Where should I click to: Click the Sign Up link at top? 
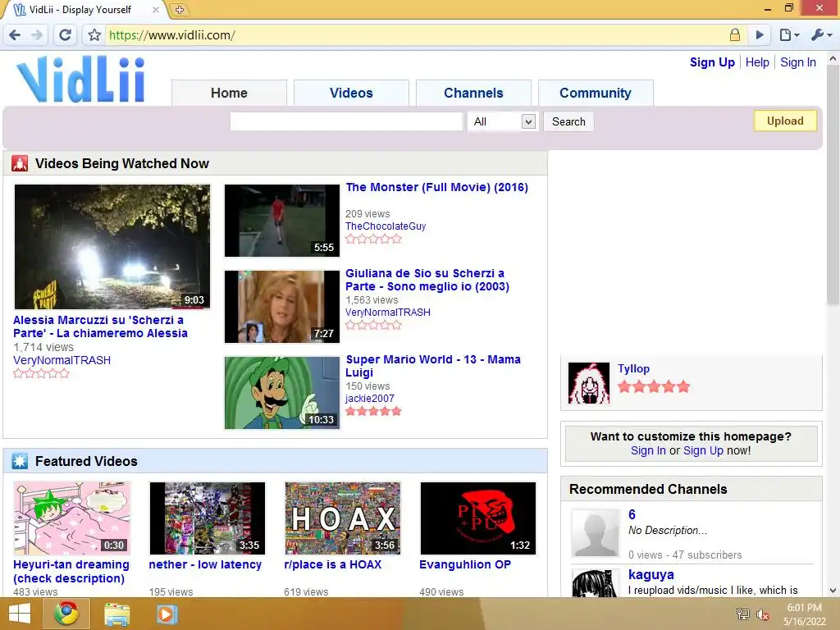(x=713, y=62)
